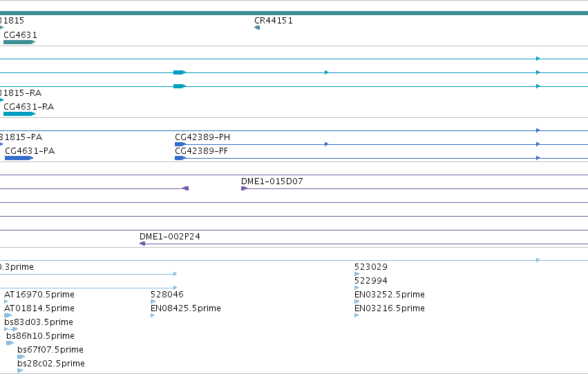
Task: Select the CG4631-PA label
Action: pos(30,151)
